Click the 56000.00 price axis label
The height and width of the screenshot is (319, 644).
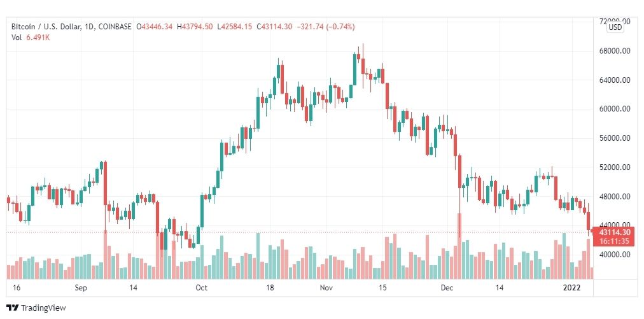tap(615, 138)
